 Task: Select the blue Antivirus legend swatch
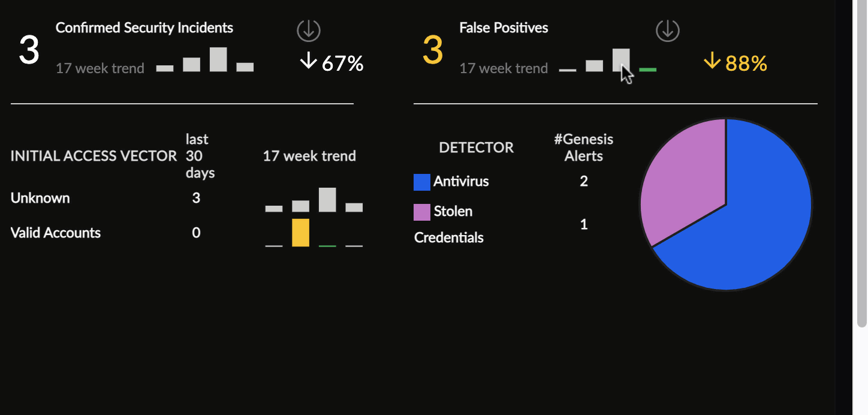point(422,182)
